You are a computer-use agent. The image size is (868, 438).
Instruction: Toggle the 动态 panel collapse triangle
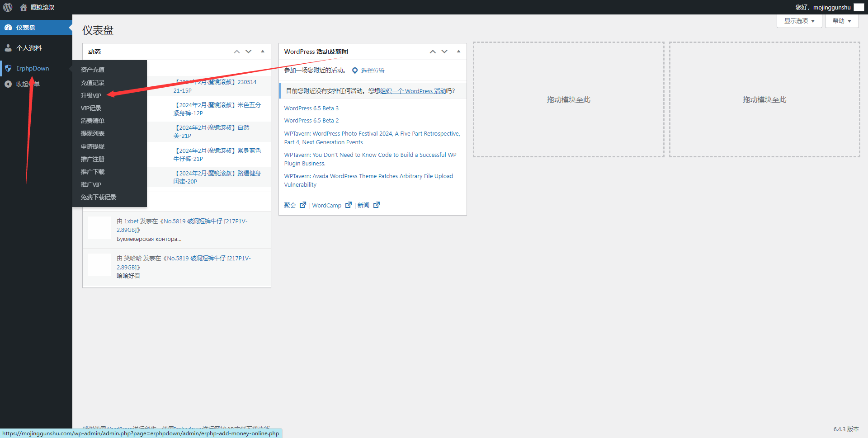[x=263, y=52]
